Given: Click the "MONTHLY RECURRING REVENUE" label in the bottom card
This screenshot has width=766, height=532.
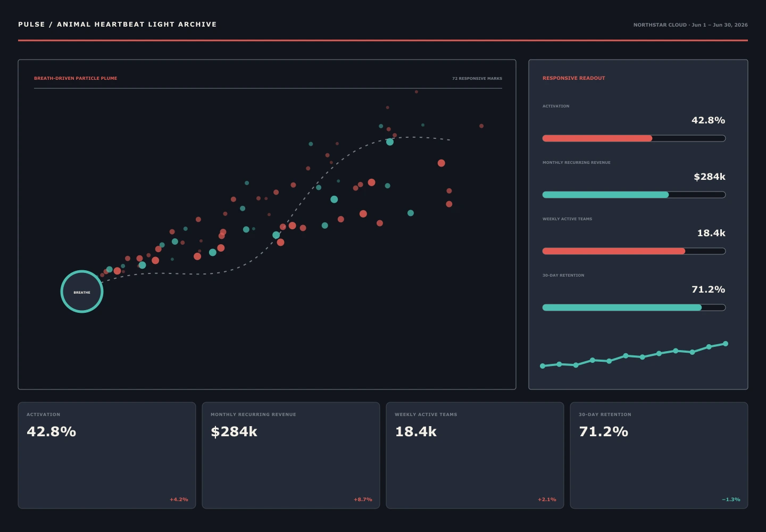Looking at the screenshot, I should point(253,414).
